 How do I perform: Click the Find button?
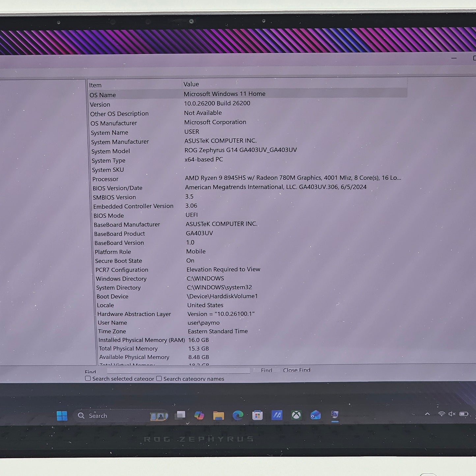[x=266, y=370]
